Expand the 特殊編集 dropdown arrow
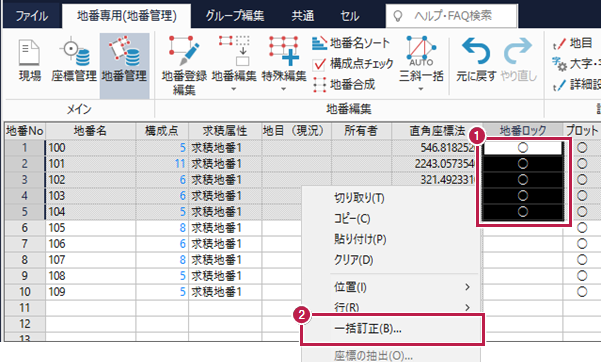601x362 pixels. tap(284, 89)
